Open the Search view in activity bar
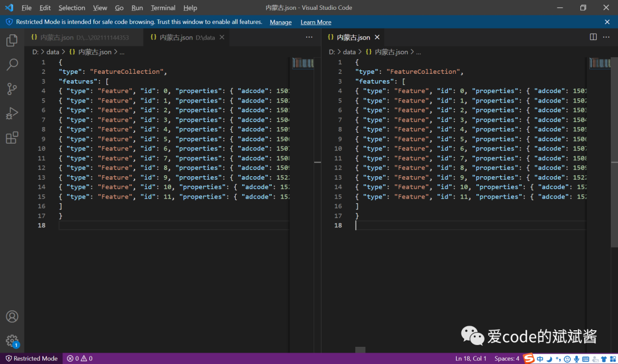The height and width of the screenshot is (364, 618). [x=12, y=64]
